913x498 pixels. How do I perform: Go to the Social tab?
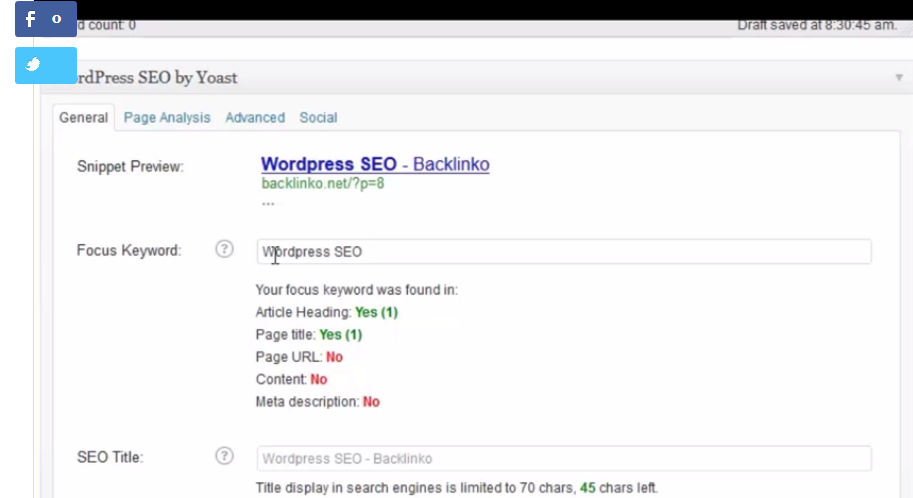(x=318, y=118)
